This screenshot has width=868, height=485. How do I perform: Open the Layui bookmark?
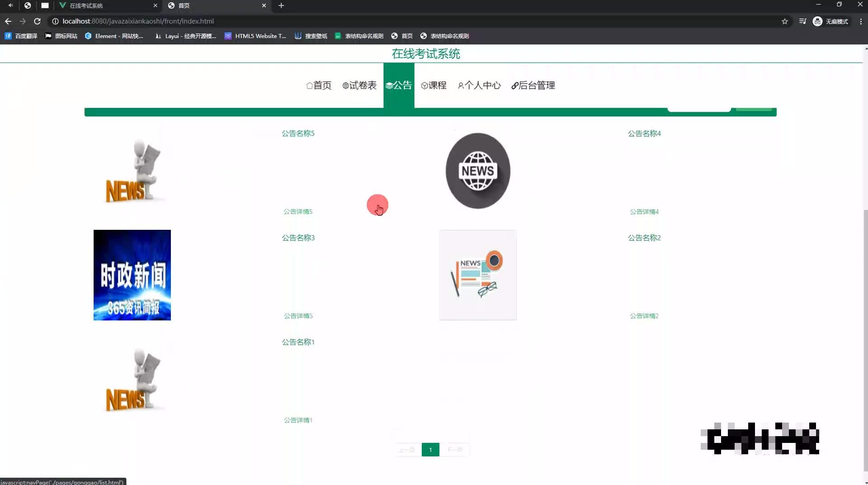pos(185,36)
